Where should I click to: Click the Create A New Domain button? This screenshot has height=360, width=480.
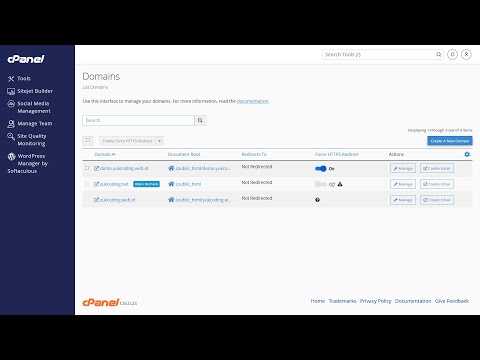[450, 141]
